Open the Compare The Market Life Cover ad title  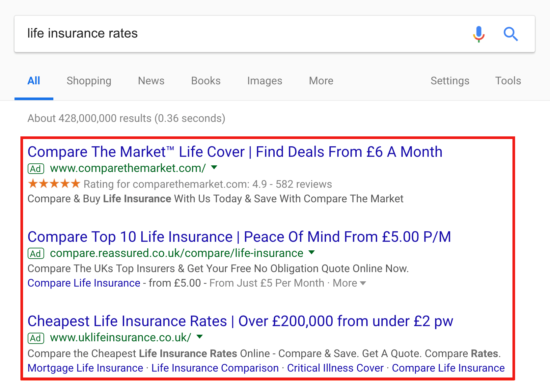[235, 152]
